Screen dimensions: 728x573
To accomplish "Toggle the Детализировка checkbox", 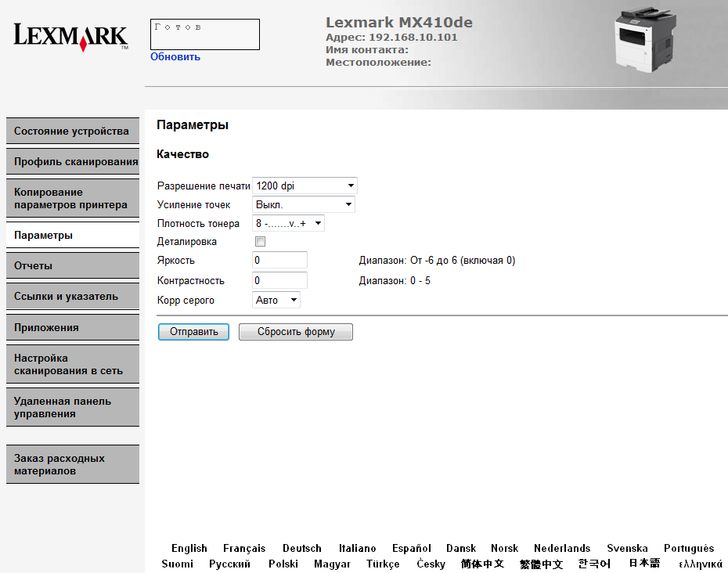I will [261, 241].
